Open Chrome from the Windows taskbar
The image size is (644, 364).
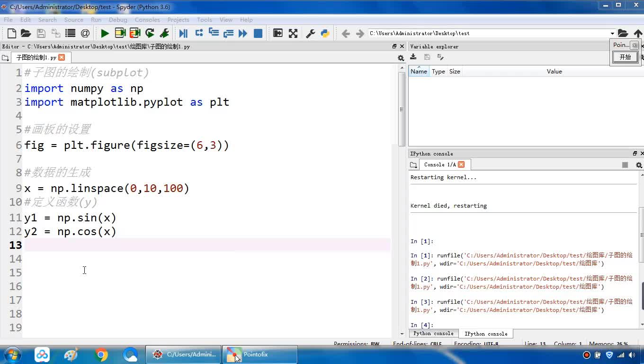[101, 355]
